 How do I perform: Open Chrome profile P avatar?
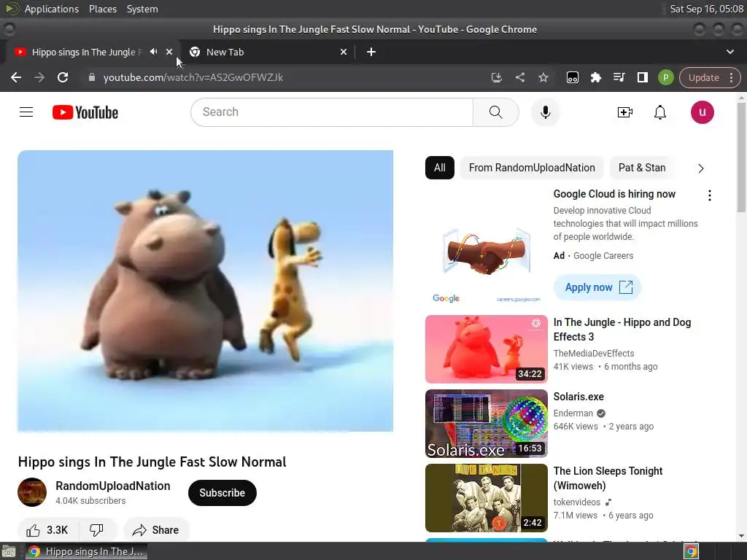click(665, 77)
